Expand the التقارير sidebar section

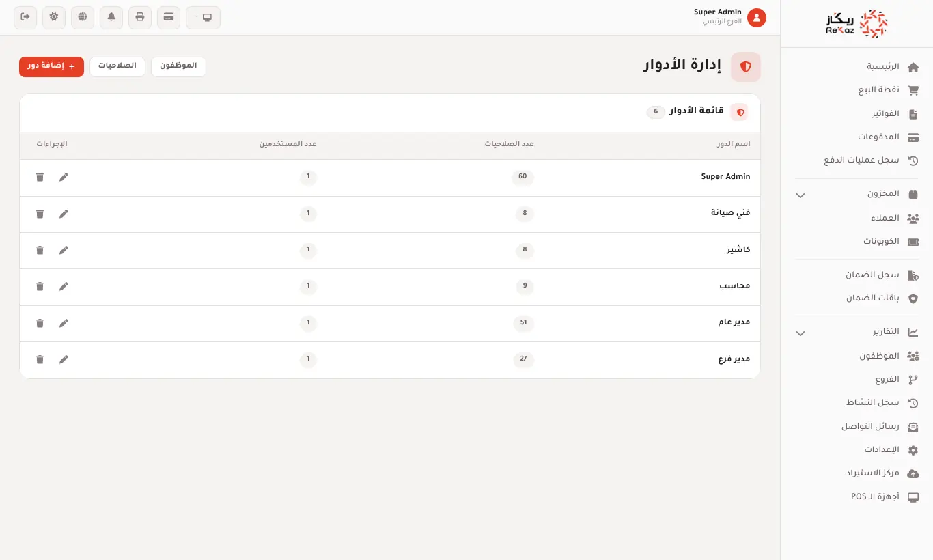[857, 332]
